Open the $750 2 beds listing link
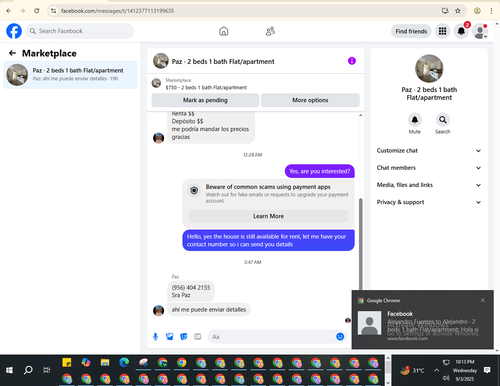 pos(206,87)
